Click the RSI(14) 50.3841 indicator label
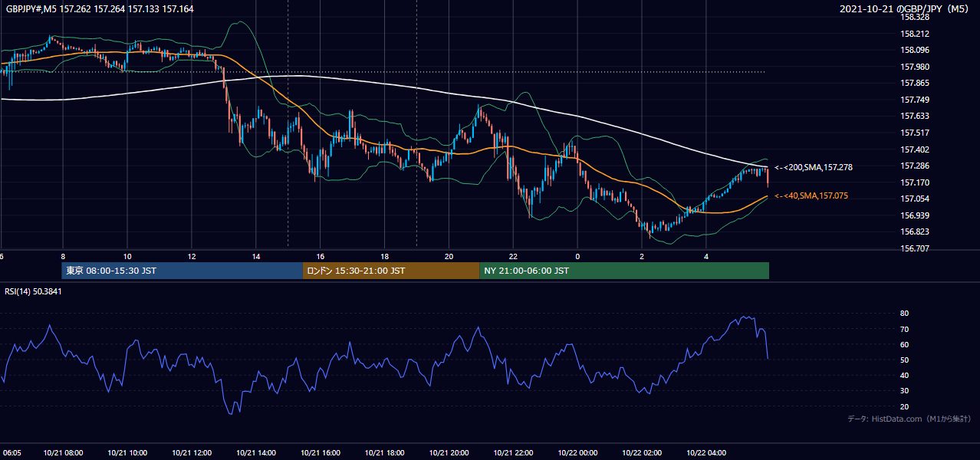980x460 pixels. (x=33, y=291)
